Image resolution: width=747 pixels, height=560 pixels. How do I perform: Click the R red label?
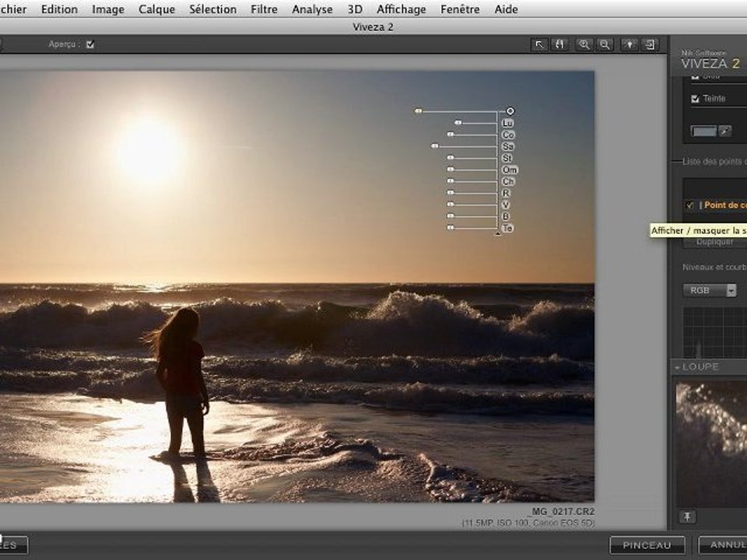(x=506, y=193)
